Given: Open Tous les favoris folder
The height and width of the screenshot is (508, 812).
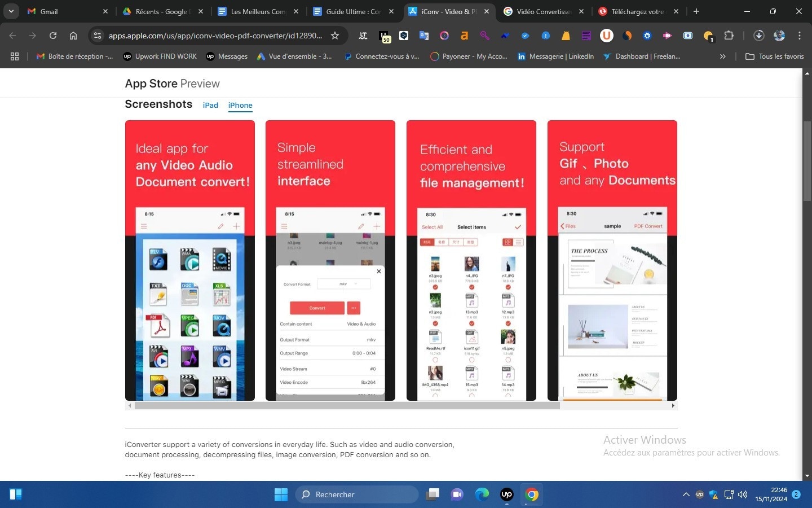Looking at the screenshot, I should point(775,56).
